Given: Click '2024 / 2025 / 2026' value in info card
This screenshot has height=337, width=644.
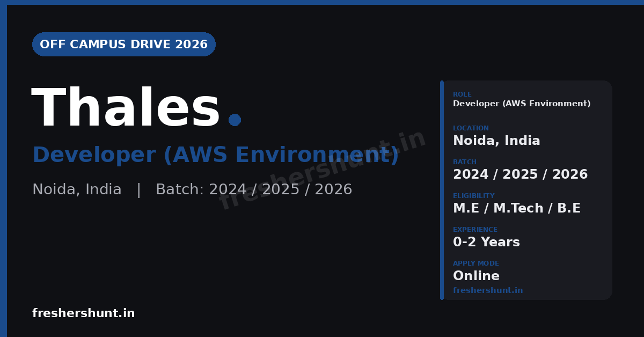Looking at the screenshot, I should tap(521, 174).
